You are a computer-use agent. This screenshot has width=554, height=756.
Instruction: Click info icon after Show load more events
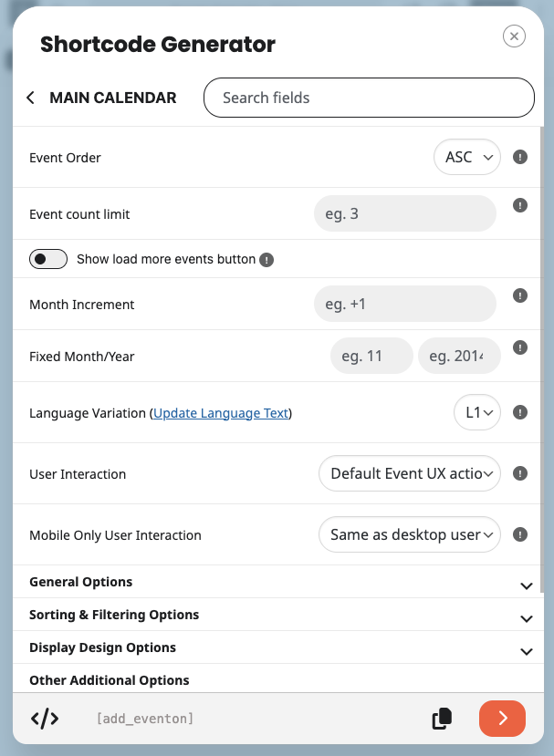pos(267,260)
